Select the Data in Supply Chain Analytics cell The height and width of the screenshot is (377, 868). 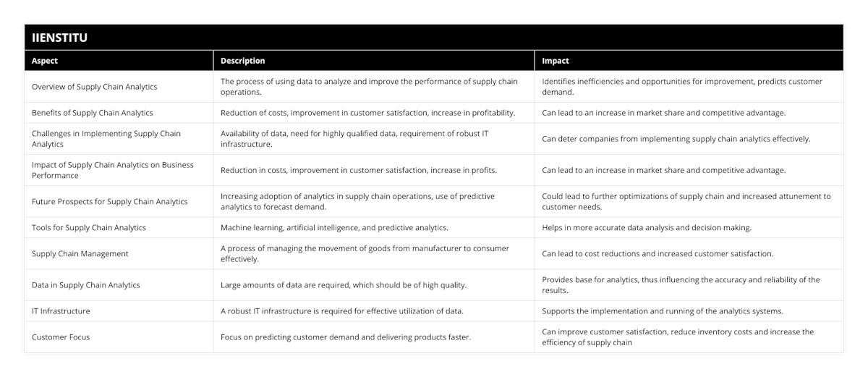[86, 285]
